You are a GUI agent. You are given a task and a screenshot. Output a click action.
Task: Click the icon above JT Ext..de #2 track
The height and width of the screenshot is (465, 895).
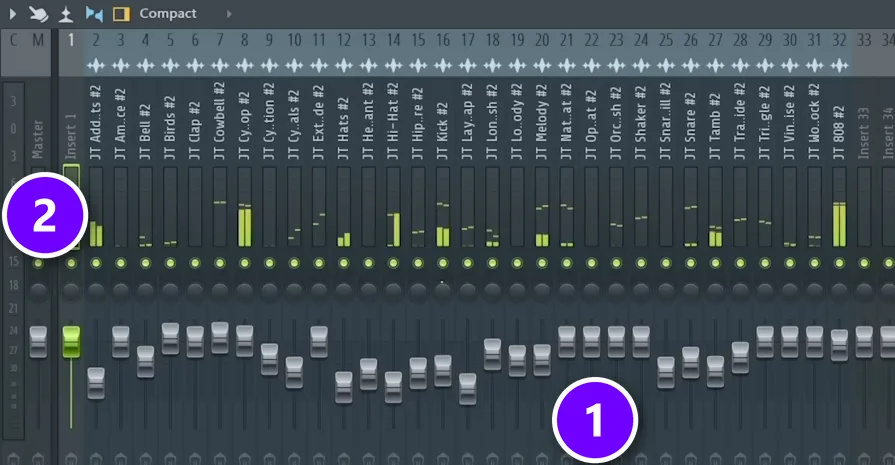click(x=319, y=66)
